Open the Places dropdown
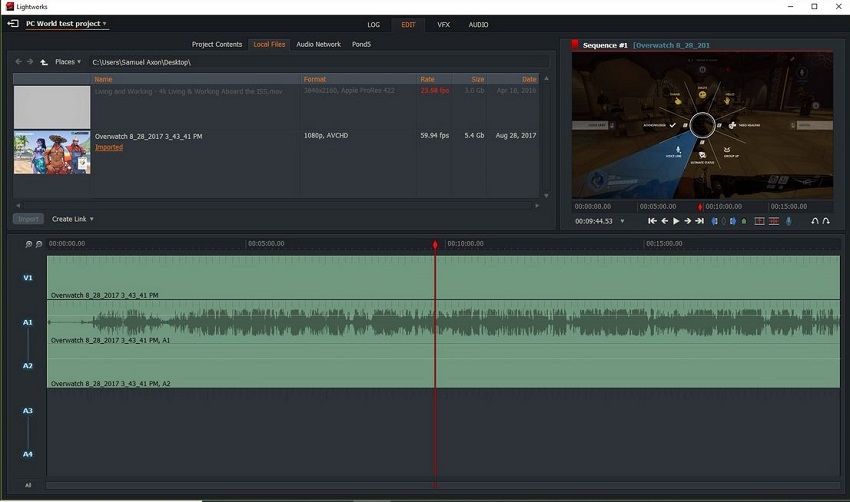This screenshot has width=850, height=502. click(68, 62)
